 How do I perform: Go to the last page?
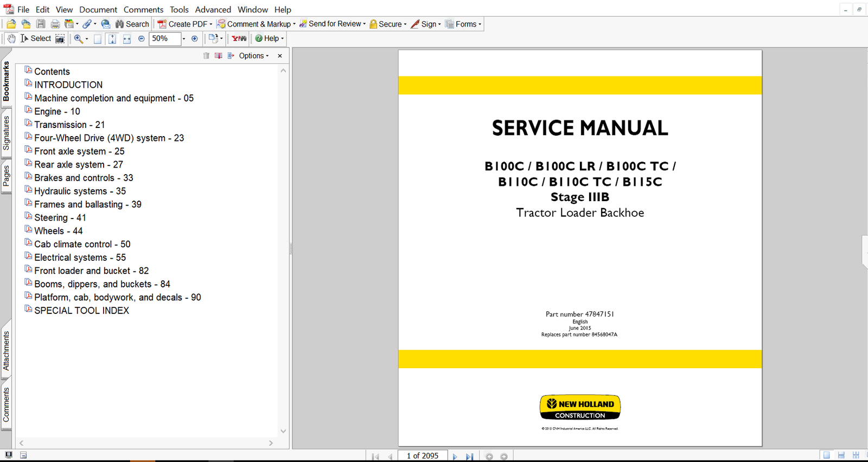469,457
